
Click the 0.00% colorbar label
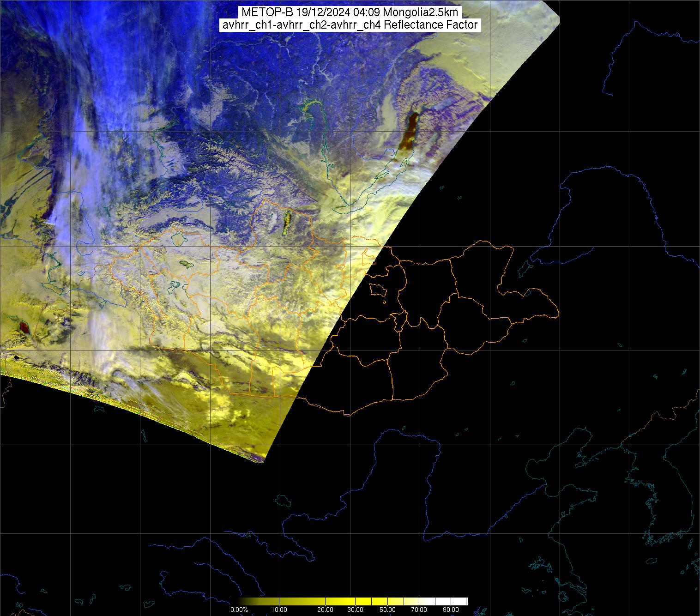point(240,610)
